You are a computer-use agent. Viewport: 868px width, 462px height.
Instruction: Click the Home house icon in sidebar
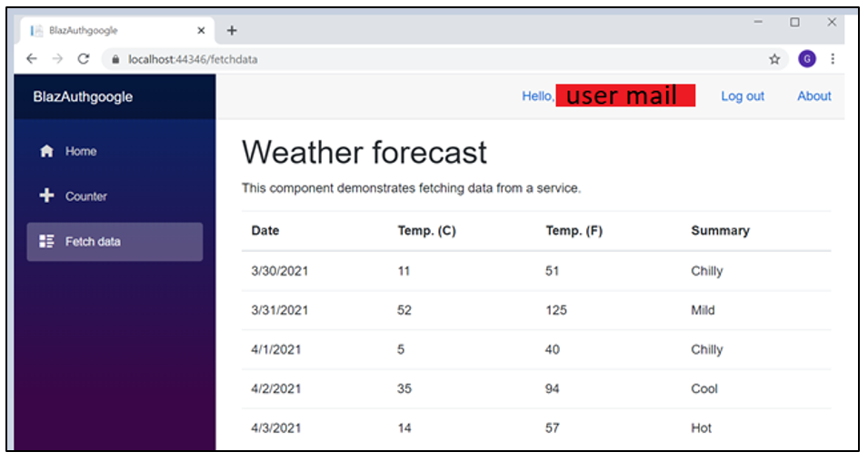(x=47, y=152)
